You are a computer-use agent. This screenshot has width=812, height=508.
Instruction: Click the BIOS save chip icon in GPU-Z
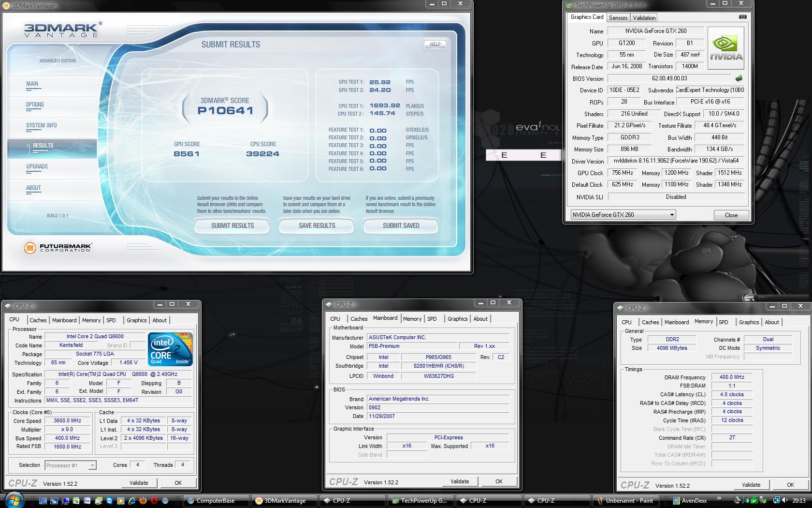(739, 78)
